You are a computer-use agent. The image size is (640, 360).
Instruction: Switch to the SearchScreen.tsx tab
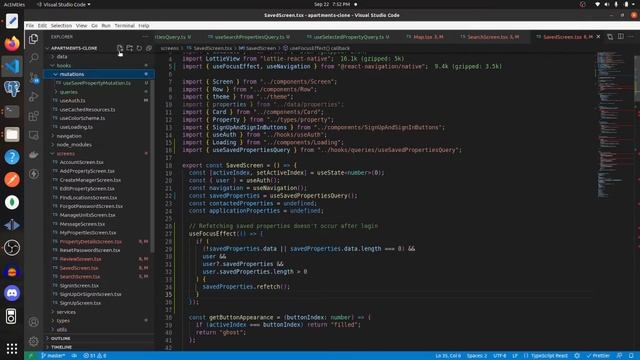click(490, 37)
